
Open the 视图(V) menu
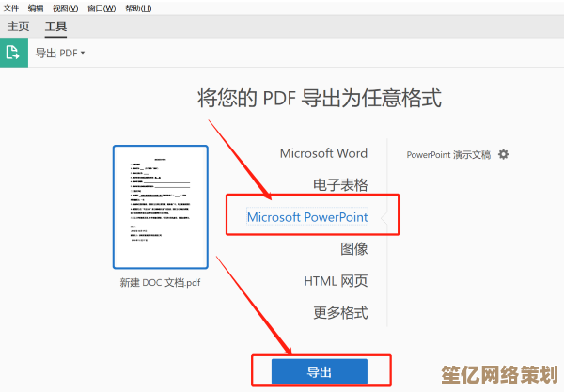(x=66, y=8)
